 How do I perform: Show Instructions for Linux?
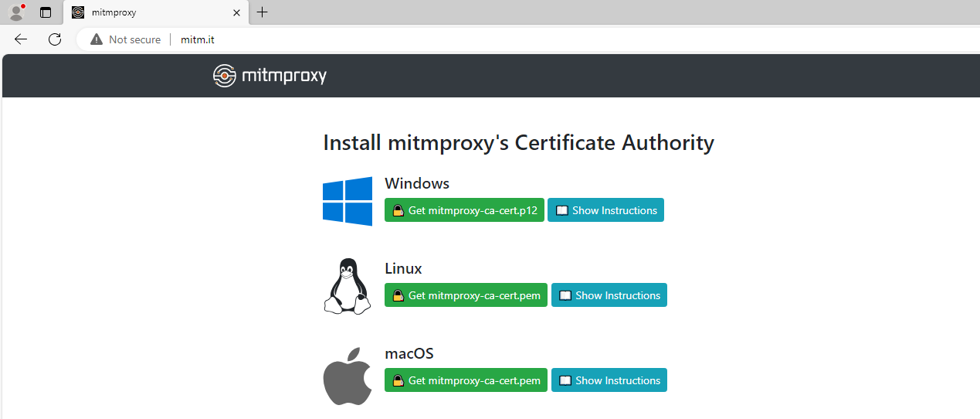coord(609,295)
